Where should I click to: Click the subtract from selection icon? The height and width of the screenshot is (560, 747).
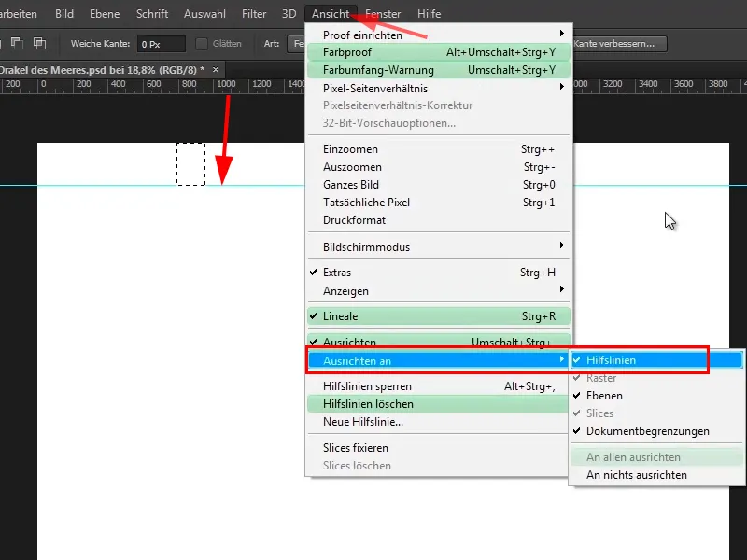pyautogui.click(x=17, y=43)
